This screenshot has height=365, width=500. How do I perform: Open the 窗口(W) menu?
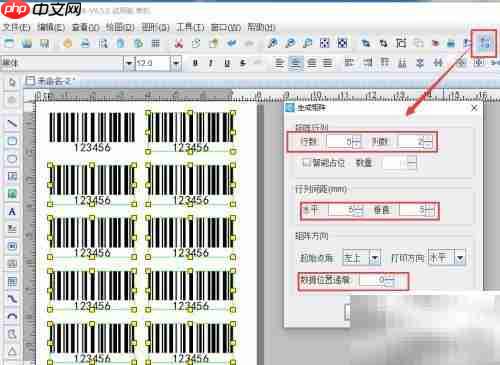[226, 27]
